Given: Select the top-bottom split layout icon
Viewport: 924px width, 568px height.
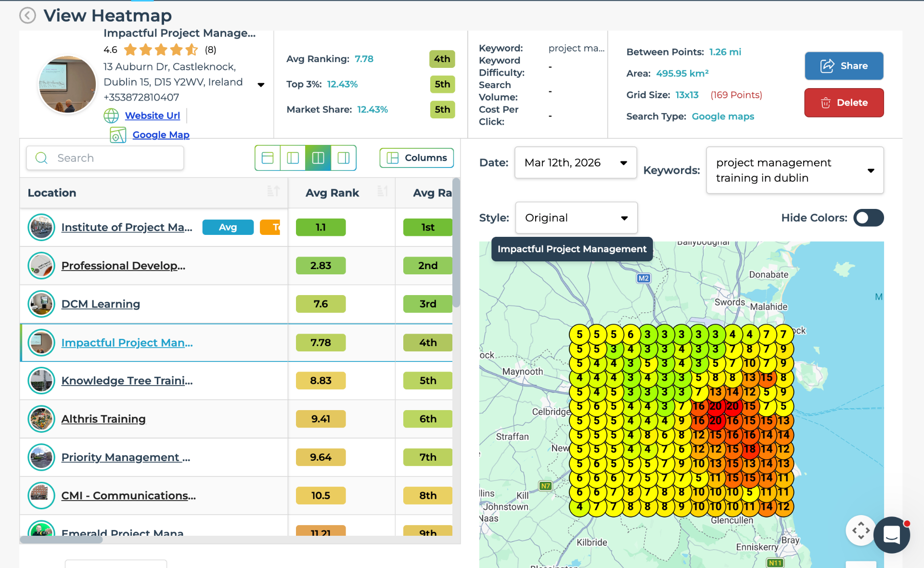Looking at the screenshot, I should click(268, 158).
